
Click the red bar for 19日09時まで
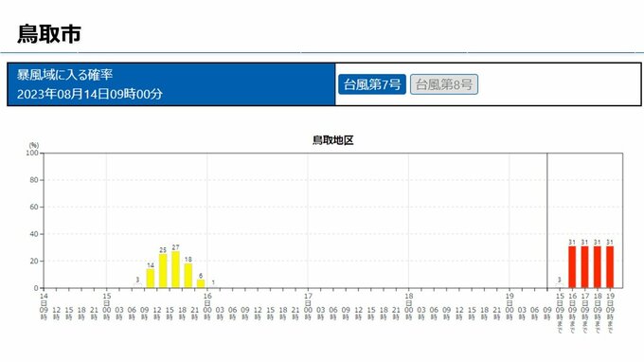pyautogui.click(x=610, y=266)
